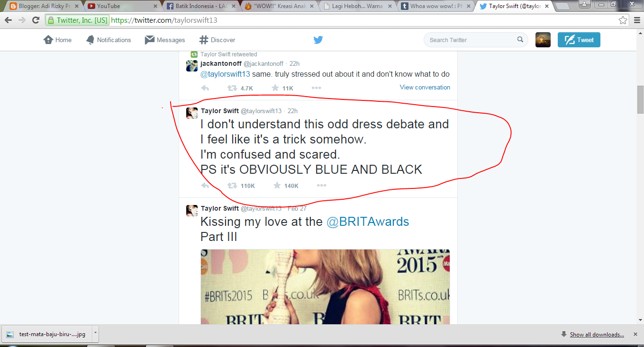Open Notifications in the top bar
The image size is (644, 347).
coord(108,40)
